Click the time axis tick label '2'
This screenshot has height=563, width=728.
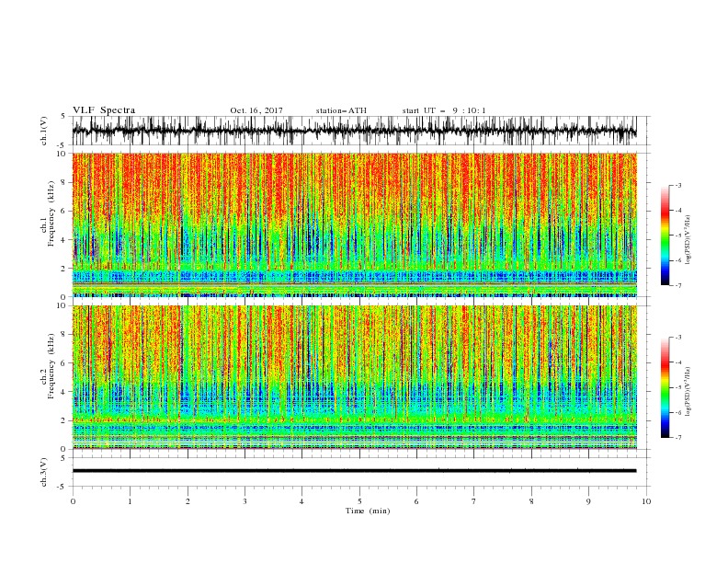point(188,501)
